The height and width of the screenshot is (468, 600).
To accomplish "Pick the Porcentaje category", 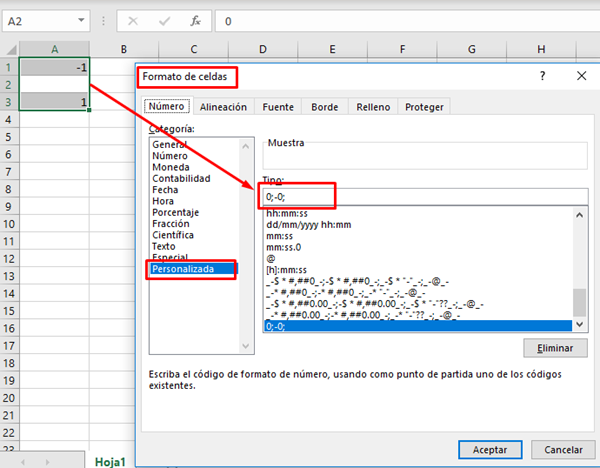I will 176,212.
